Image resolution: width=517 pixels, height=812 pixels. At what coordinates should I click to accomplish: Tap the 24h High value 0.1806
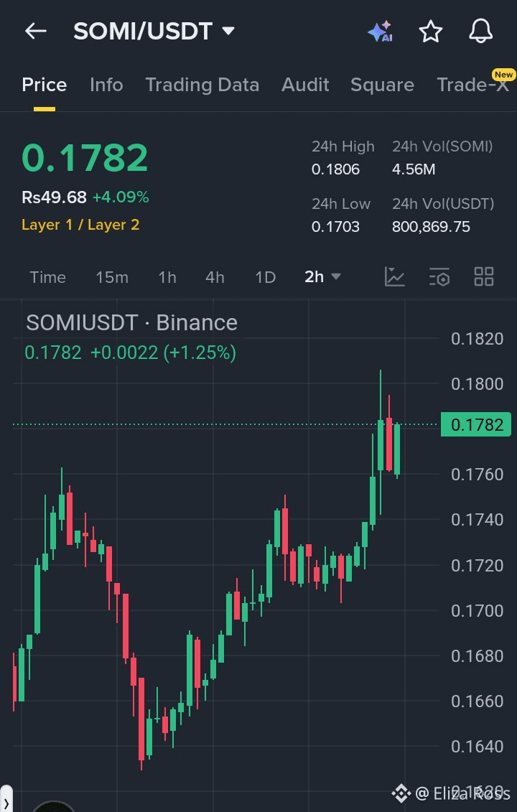(335, 169)
